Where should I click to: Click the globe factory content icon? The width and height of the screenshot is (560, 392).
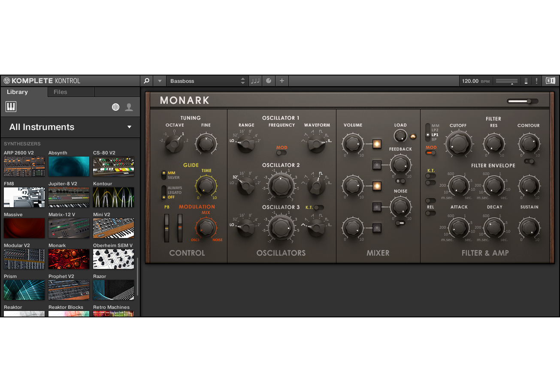tap(115, 107)
